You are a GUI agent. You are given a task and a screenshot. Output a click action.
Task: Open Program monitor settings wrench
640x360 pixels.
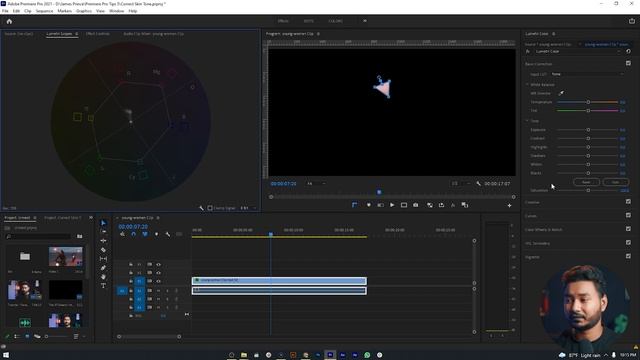(x=478, y=184)
